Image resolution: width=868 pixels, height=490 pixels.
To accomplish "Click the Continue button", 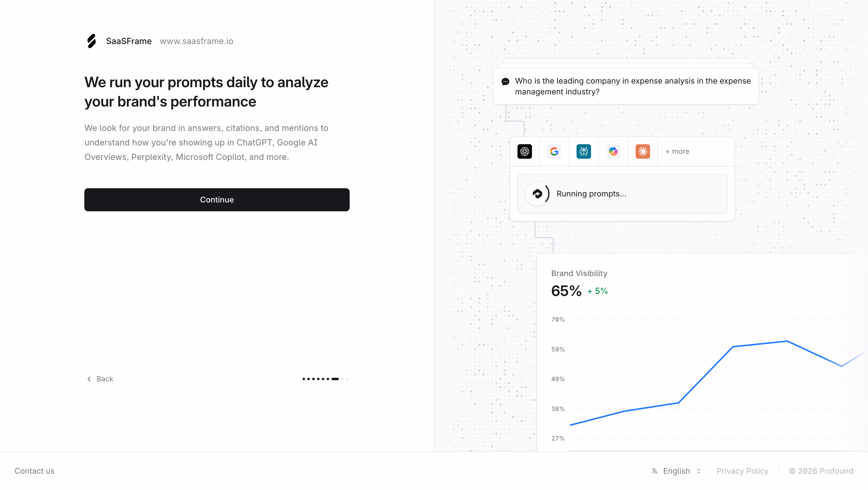I will point(217,200).
